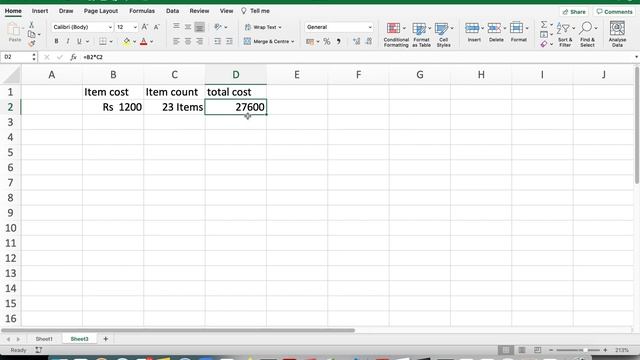Click the Name Box showing D2

(16, 57)
